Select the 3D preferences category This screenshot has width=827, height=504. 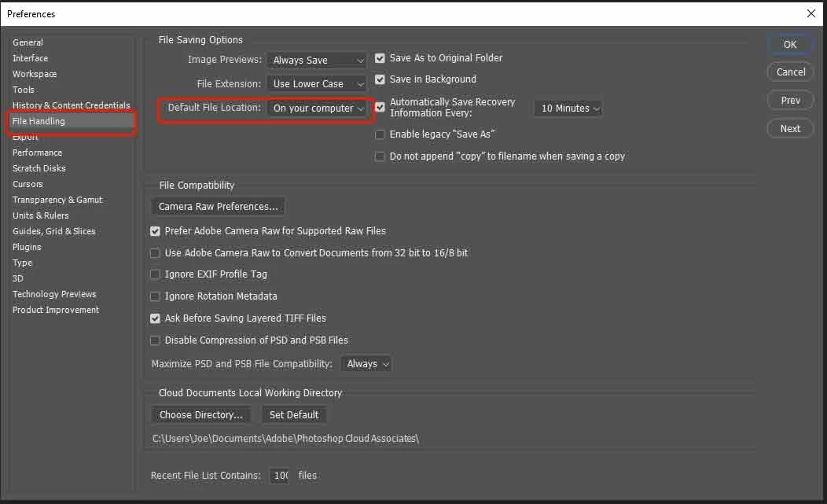(18, 278)
